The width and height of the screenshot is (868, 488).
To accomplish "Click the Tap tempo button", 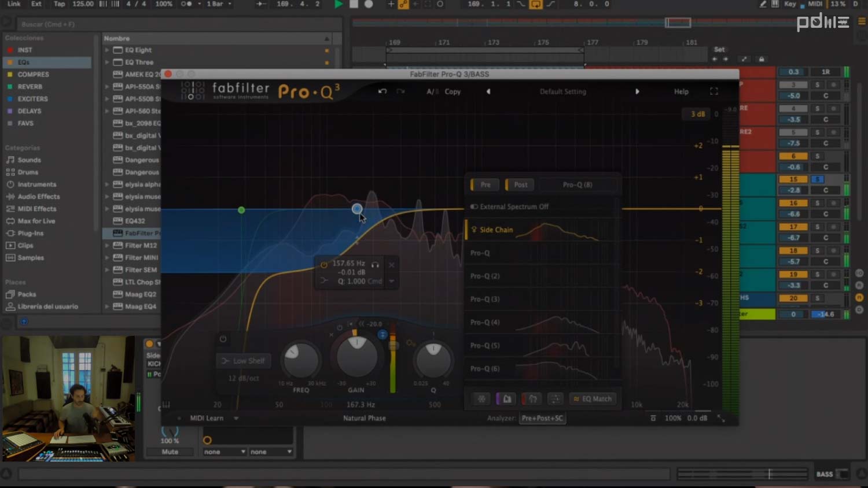I will [59, 4].
